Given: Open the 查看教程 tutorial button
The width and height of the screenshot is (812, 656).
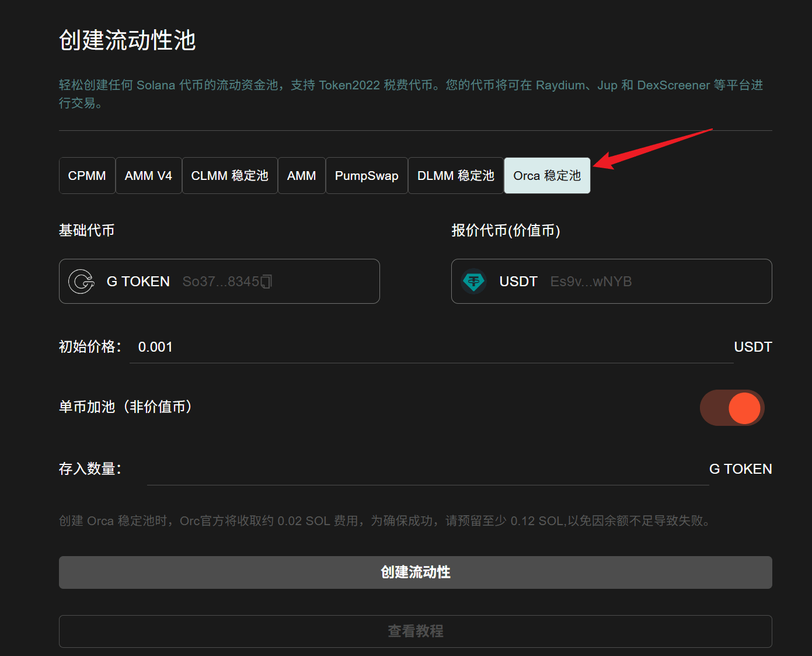Looking at the screenshot, I should pyautogui.click(x=416, y=631).
